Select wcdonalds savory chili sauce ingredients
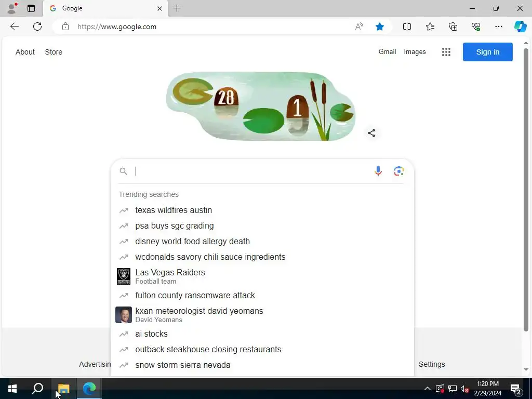The height and width of the screenshot is (399, 532). 262,257
